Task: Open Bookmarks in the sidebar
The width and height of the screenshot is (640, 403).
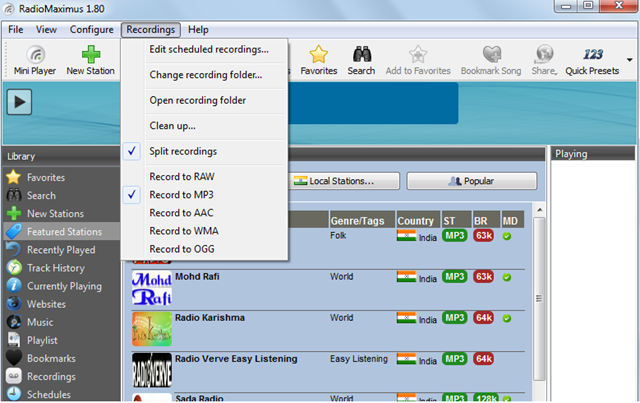Action: point(62,358)
